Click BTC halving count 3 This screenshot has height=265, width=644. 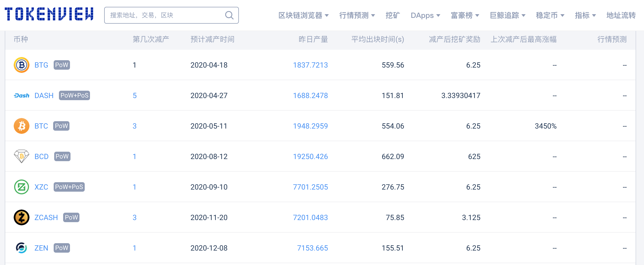click(135, 126)
